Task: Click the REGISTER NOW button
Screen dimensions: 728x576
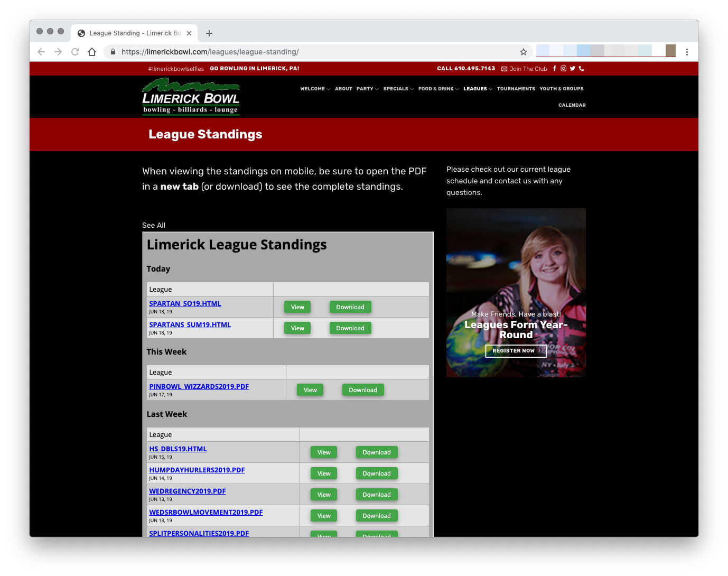Action: (516, 350)
